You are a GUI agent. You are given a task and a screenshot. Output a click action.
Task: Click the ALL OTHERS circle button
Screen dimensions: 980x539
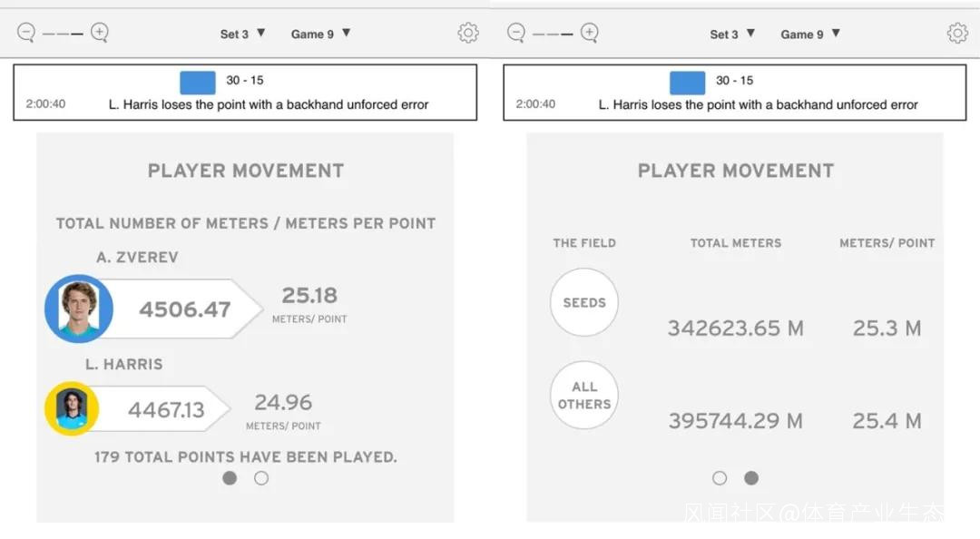tap(584, 396)
